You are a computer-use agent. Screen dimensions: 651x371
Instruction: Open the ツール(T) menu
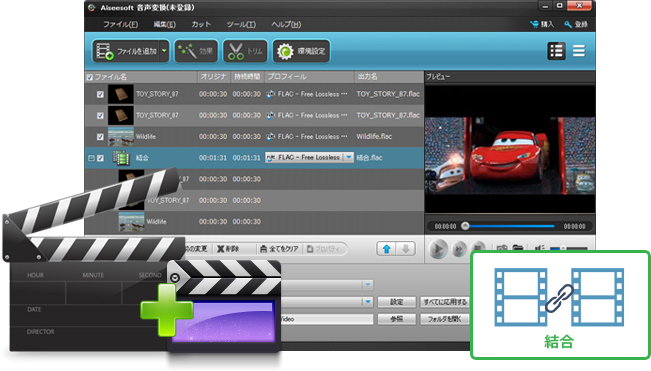click(x=241, y=24)
